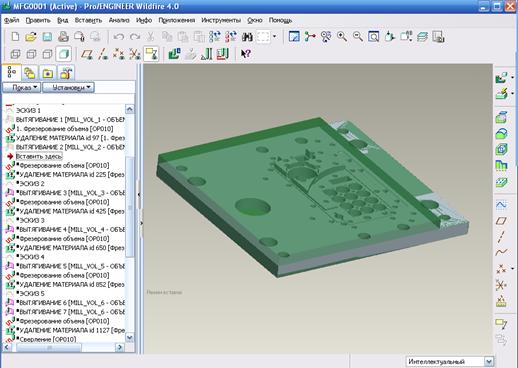Click model tree vertical scrollbar down arrow
Viewport: 518px width, 368px height.
[129, 337]
